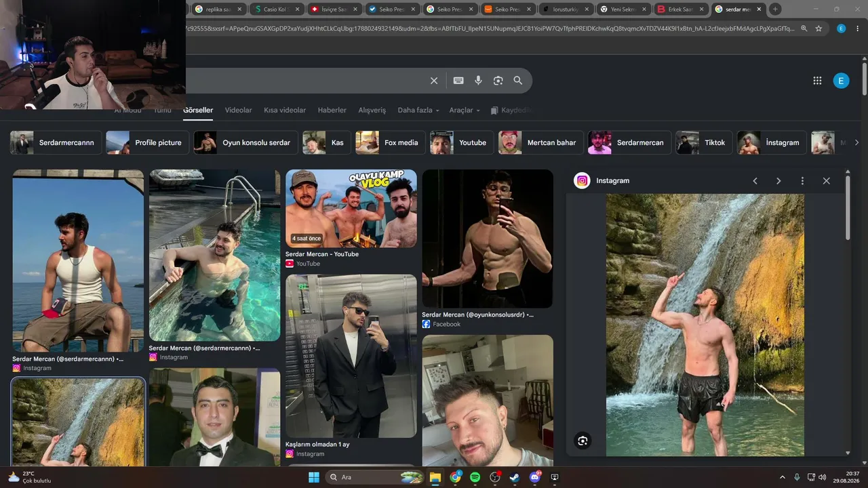Switch to the Haberler tab
868x488 pixels.
coord(332,110)
